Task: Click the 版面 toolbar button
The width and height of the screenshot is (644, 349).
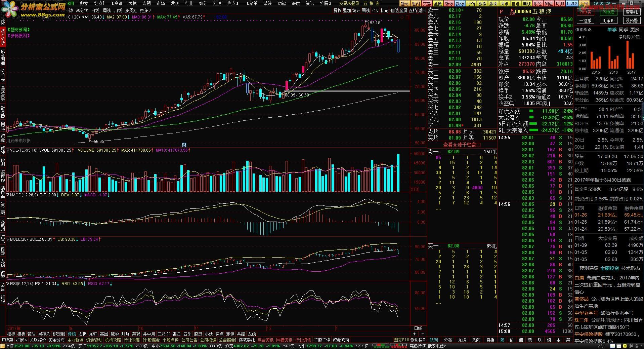Action: 493,4
